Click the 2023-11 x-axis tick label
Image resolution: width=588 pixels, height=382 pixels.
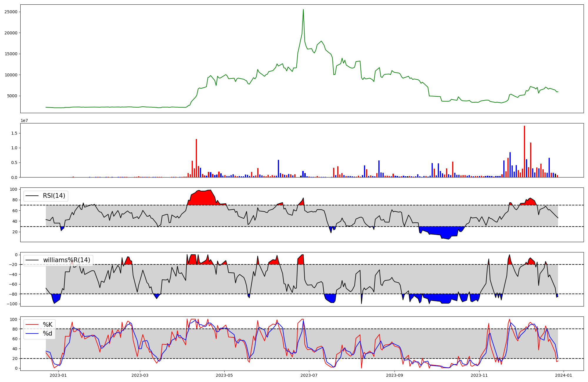coord(479,375)
